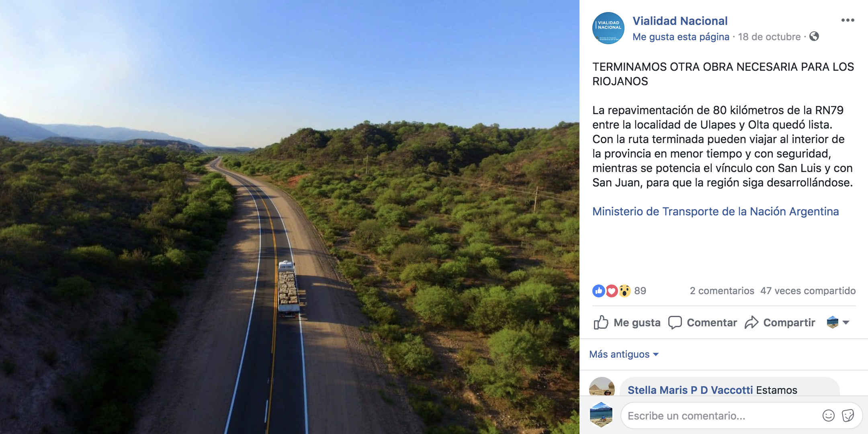
Task: Click the Comentar speech bubble button
Action: click(703, 323)
